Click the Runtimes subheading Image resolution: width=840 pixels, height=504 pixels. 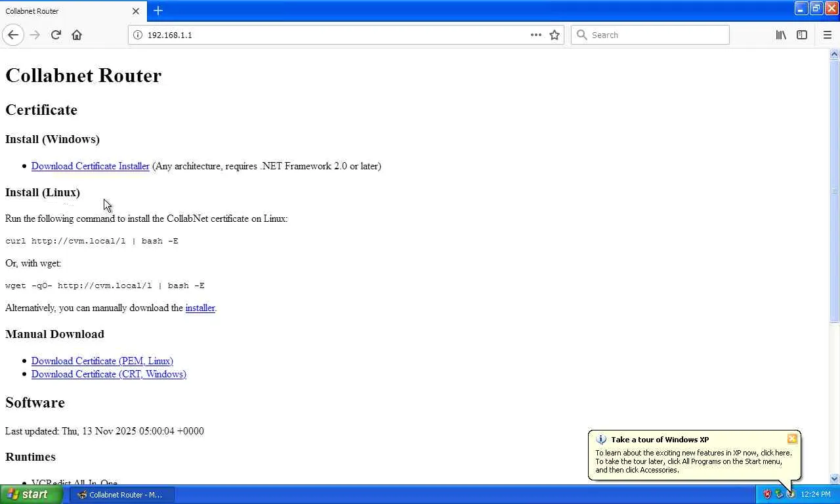coord(30,457)
